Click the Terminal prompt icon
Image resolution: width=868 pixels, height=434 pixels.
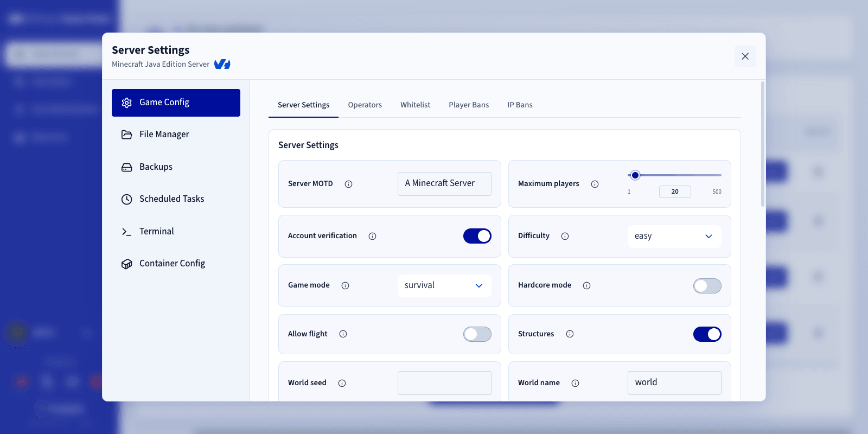click(x=126, y=232)
